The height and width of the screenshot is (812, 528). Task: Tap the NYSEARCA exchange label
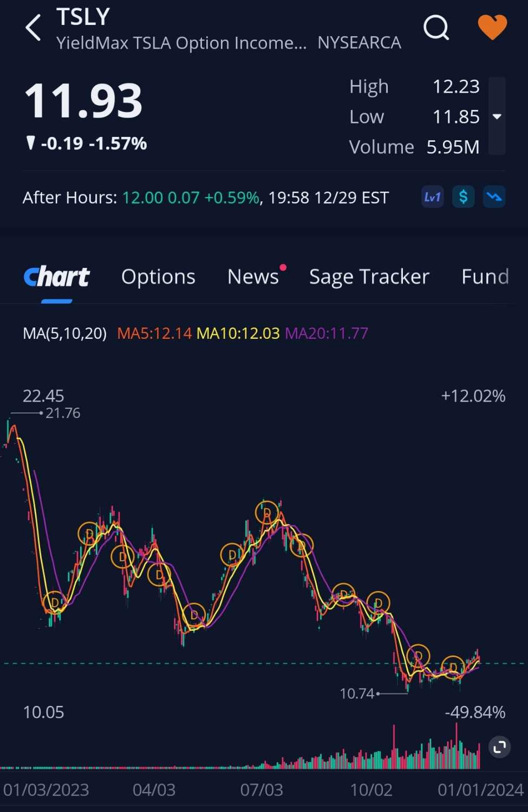[359, 43]
